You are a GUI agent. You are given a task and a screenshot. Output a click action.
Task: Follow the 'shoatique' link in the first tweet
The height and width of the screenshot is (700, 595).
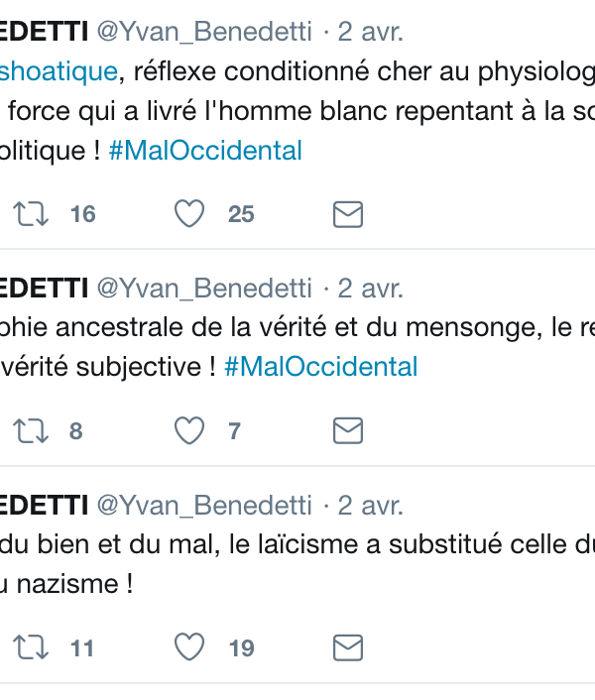click(59, 71)
